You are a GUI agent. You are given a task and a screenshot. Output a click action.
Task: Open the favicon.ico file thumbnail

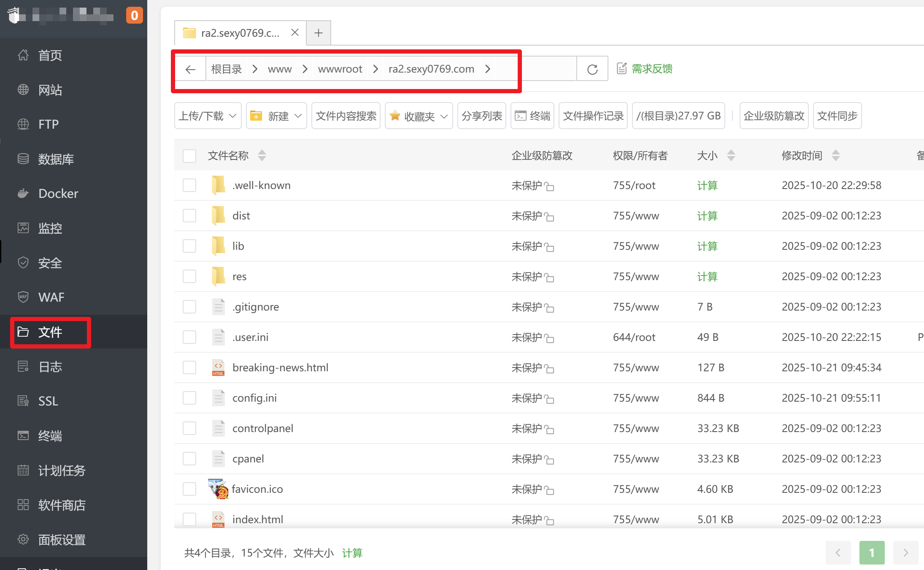pos(218,489)
